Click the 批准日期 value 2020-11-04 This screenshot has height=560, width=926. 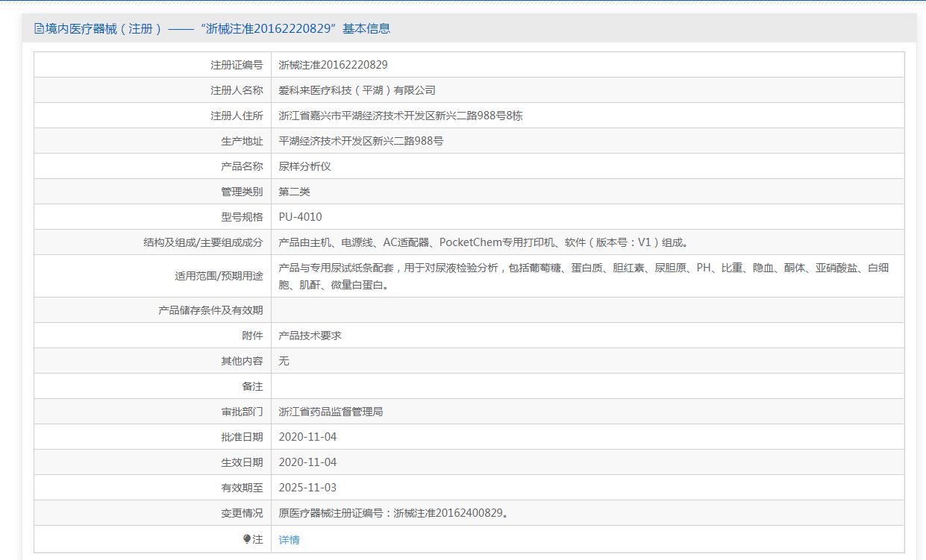[307, 437]
